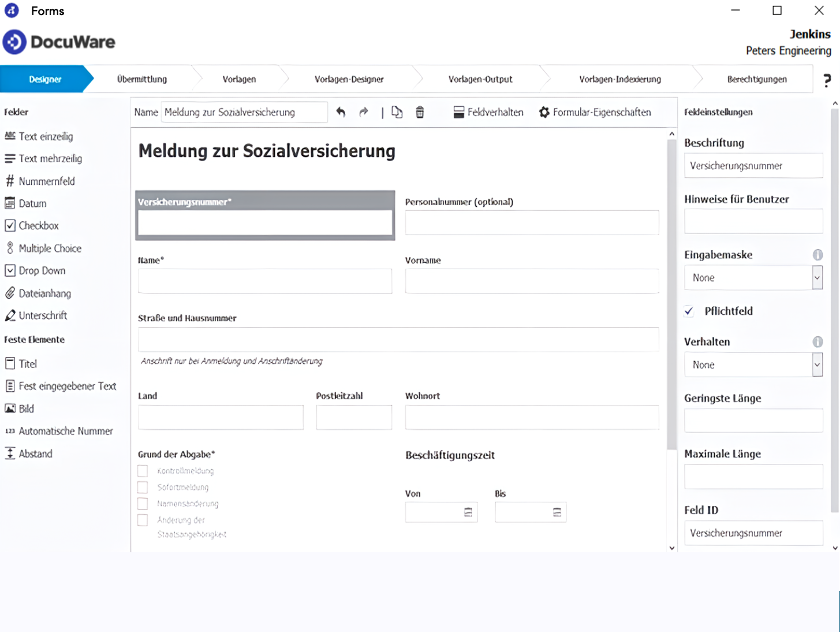840x632 pixels.
Task: Open the Vorlagen-Designer tab
Action: tap(349, 79)
